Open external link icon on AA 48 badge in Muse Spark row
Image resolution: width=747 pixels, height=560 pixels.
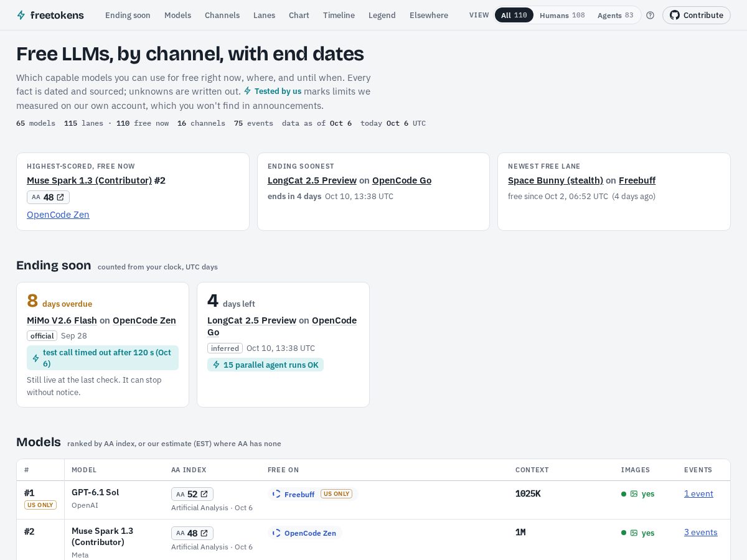point(204,533)
